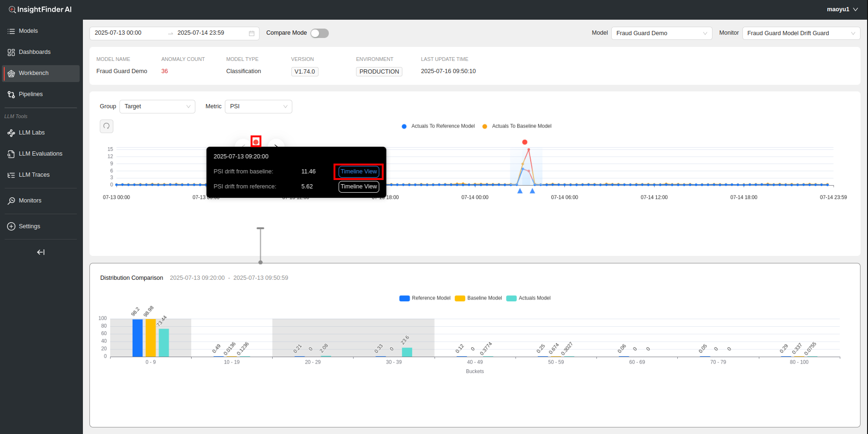This screenshot has height=434, width=868.
Task: Click the LLM Evaluations icon
Action: (x=11, y=154)
